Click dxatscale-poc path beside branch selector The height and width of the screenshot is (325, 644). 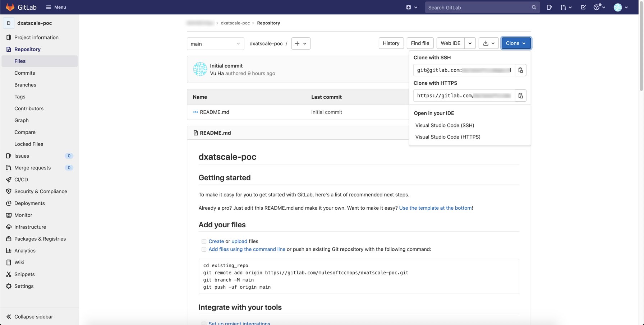point(266,43)
